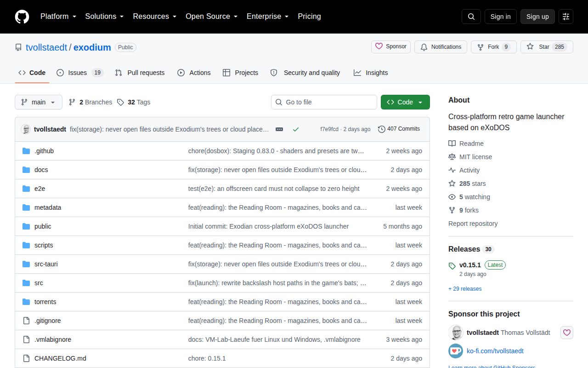This screenshot has width=588, height=368.
Task: Click the star icon to star repository
Action: point(530,47)
